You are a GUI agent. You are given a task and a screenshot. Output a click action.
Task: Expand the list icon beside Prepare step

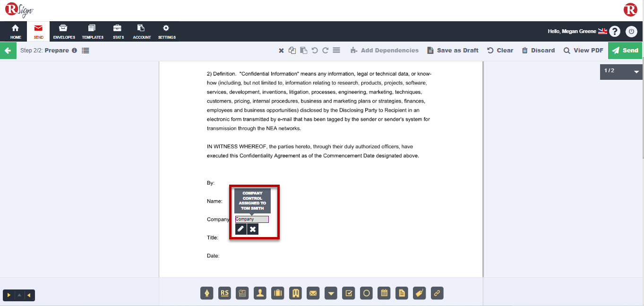coord(86,51)
